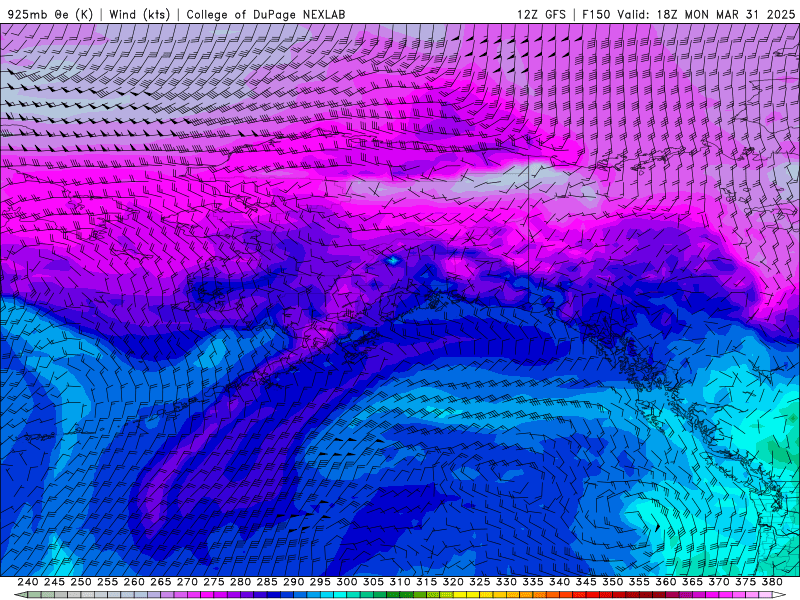Click the 375 color scale label
Screen dimensions: 800x600
click(745, 582)
